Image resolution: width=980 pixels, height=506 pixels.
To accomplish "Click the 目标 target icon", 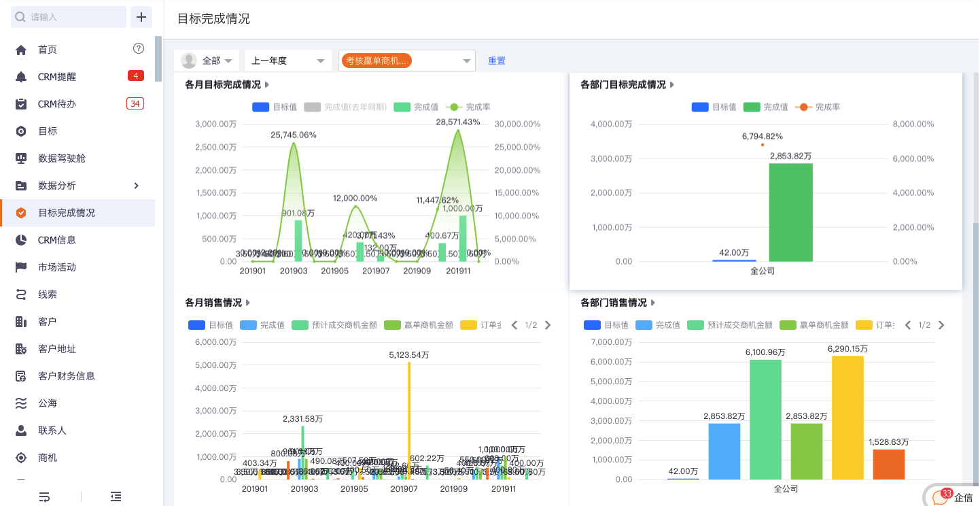I will pos(21,131).
